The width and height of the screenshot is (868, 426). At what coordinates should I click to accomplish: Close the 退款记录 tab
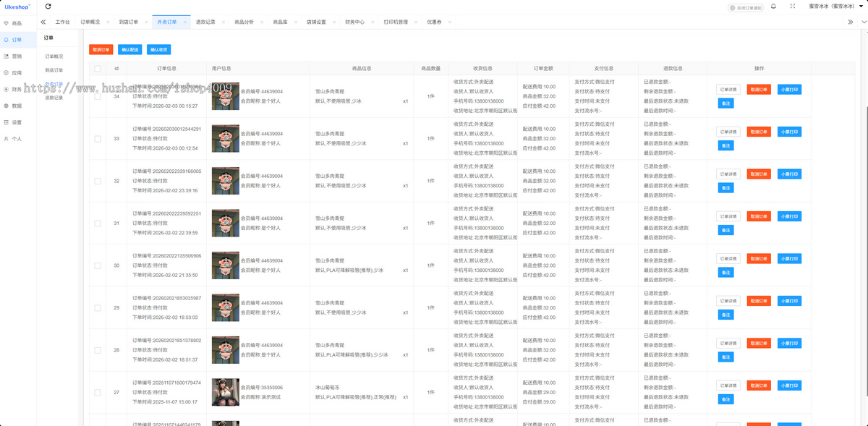tap(223, 22)
